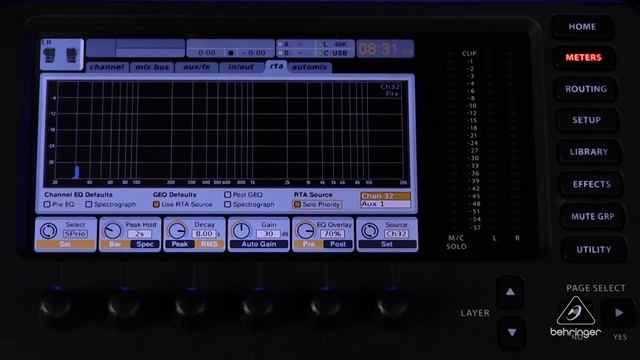Click the EQ Overlay knob icon

pos(305,231)
